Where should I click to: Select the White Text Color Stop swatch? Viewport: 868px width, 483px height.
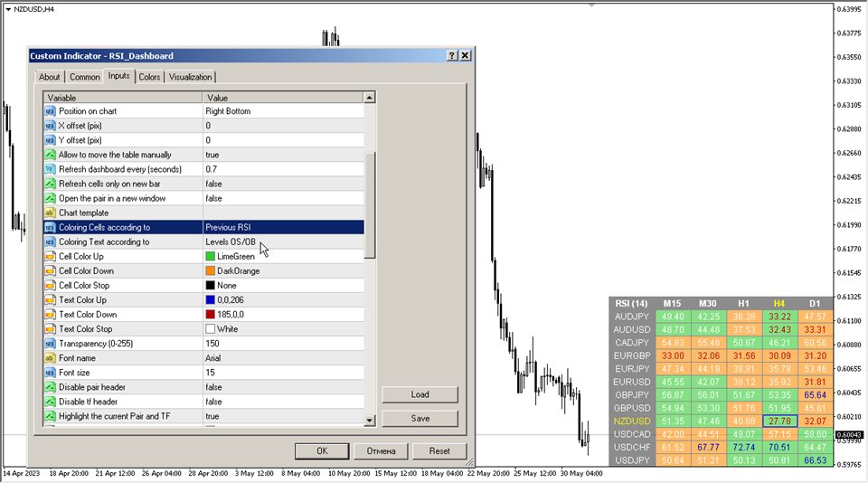pos(211,329)
